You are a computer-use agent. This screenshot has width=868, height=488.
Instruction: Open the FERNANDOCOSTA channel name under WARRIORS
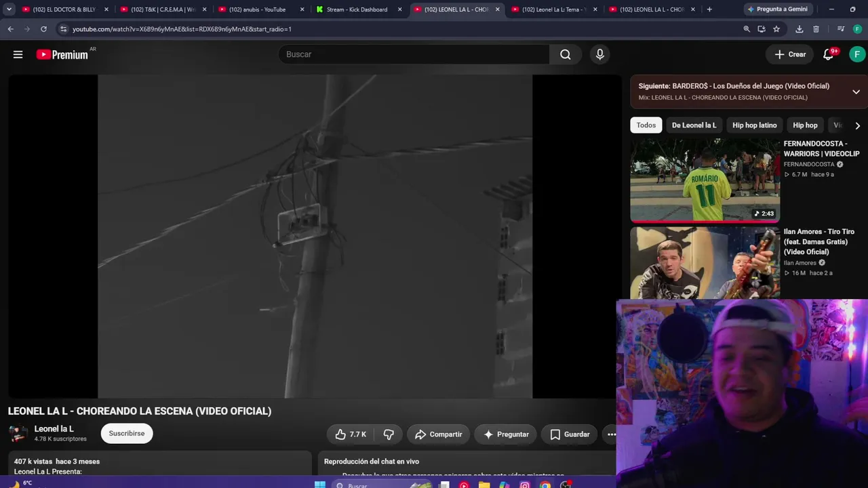[x=809, y=164]
